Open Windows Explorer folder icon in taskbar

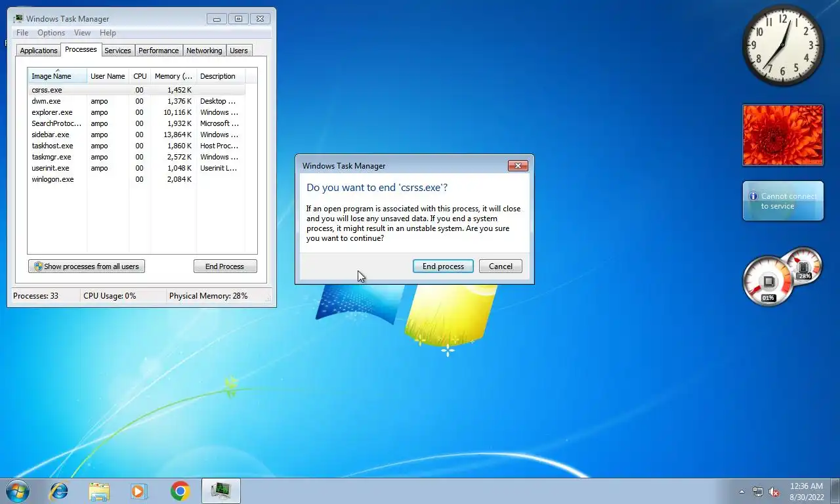[99, 491]
